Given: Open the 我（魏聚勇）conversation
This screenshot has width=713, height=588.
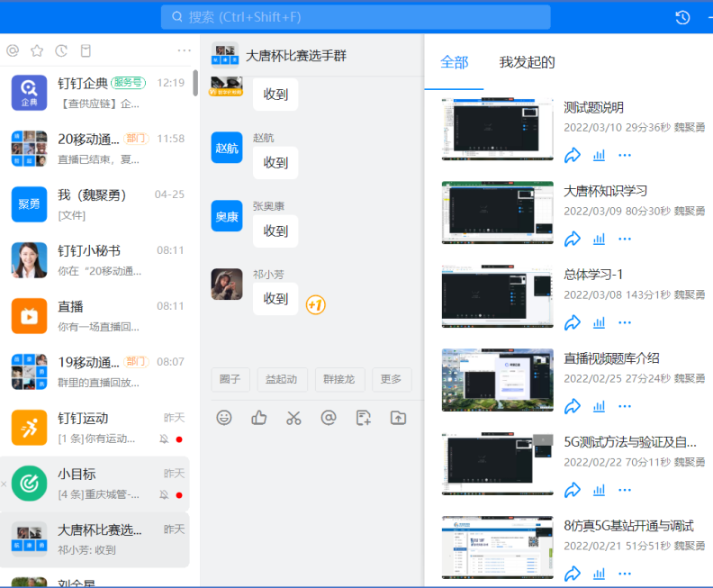Looking at the screenshot, I should (95, 204).
